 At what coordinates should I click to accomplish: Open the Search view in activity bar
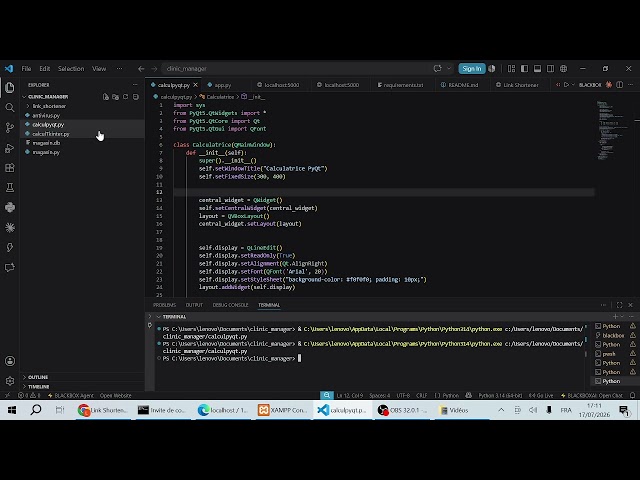(x=10, y=108)
